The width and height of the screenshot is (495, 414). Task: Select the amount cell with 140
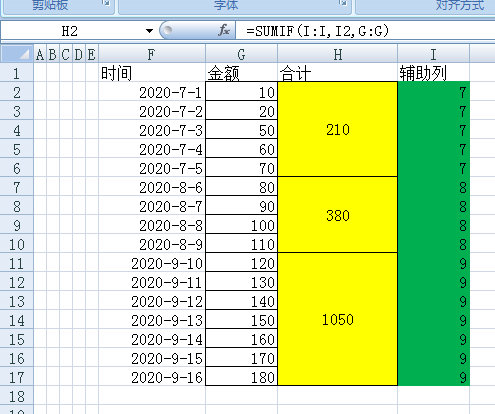[x=241, y=300]
